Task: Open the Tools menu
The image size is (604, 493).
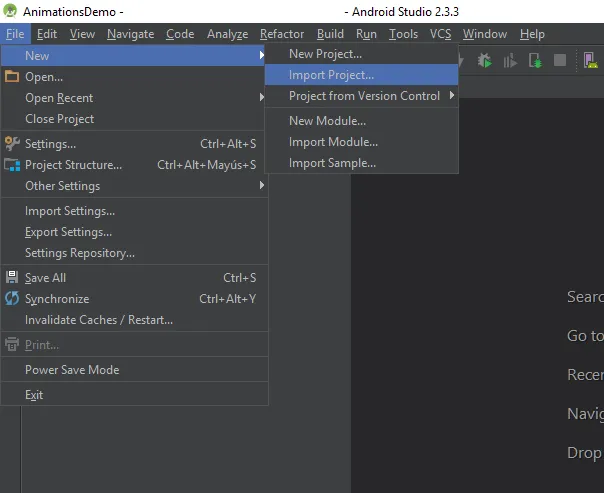Action: pyautogui.click(x=403, y=34)
